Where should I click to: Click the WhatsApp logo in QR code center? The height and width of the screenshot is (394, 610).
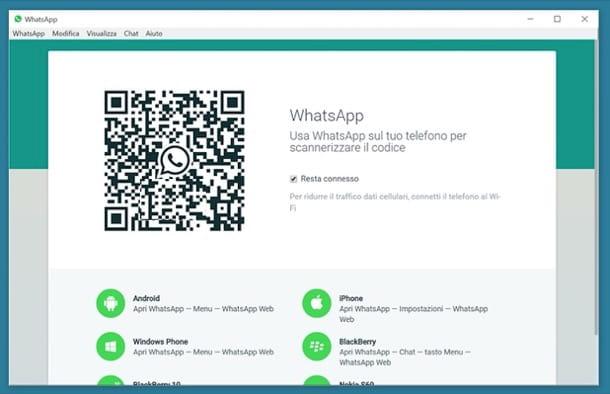point(174,160)
